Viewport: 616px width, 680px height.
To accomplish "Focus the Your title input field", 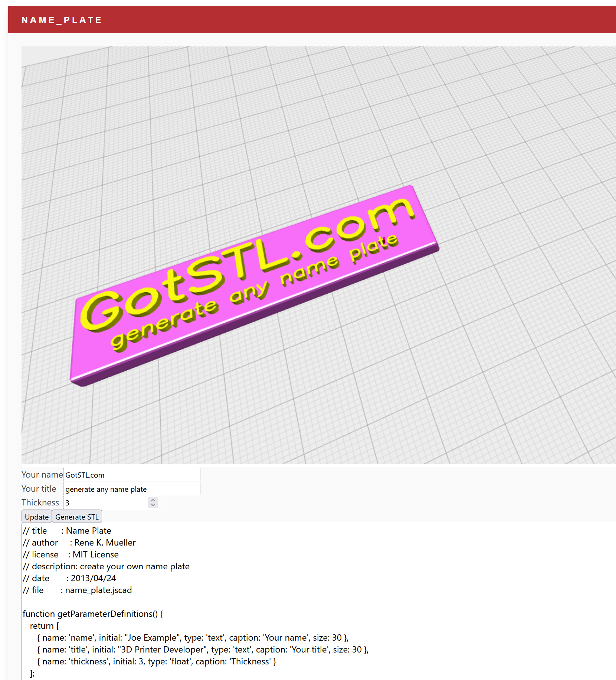I will (x=132, y=489).
